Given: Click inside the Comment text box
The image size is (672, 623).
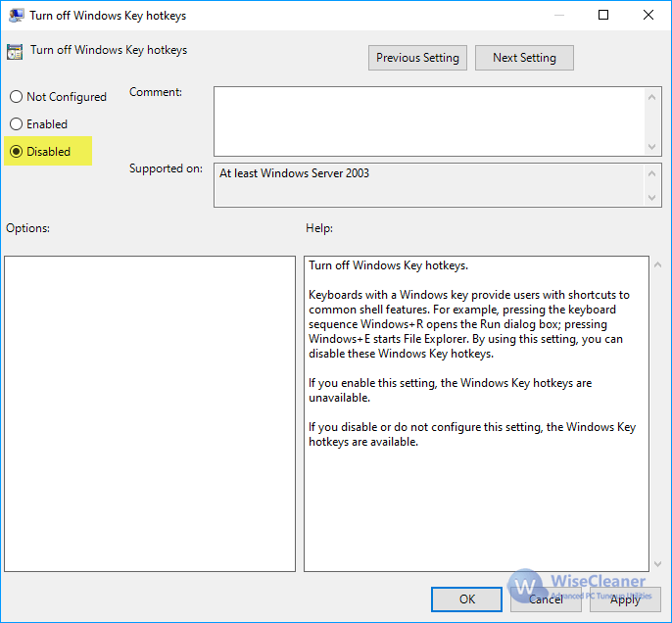Looking at the screenshot, I should pos(429,121).
